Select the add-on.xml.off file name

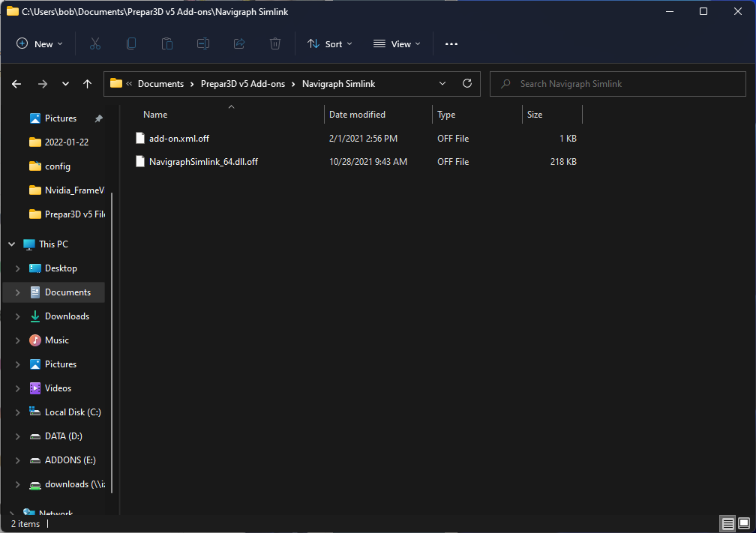click(x=178, y=138)
